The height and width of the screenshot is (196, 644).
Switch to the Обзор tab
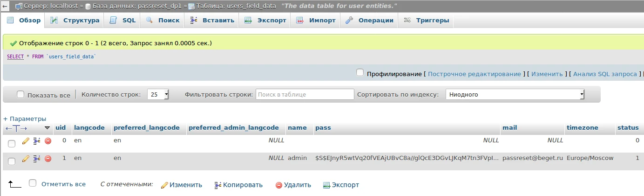(24, 21)
